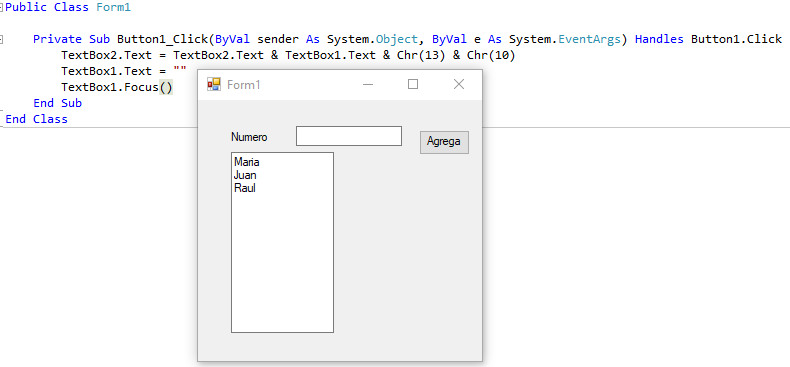Screen dimensions: 790x367
Task: Place cursor on the End Class line
Action: [x=36, y=119]
